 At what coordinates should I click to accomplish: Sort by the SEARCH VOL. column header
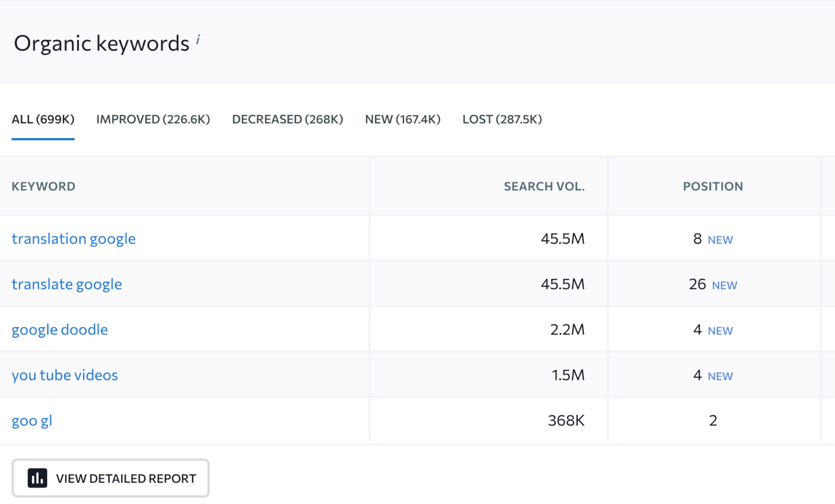coord(544,186)
